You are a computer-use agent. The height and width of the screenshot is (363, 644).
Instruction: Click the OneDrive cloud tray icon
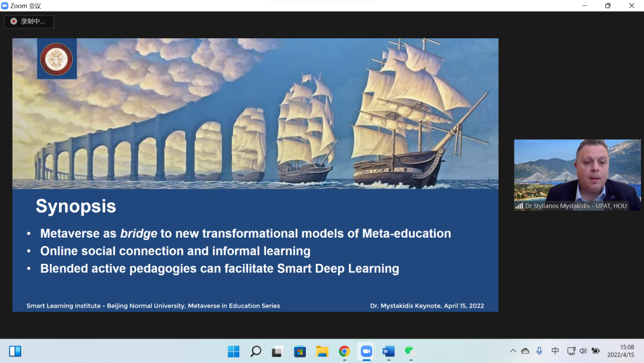[525, 351]
